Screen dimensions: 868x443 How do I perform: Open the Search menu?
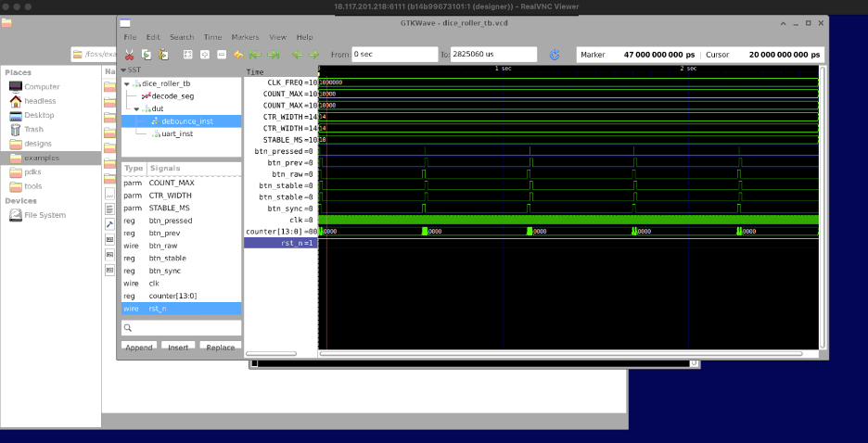pos(182,37)
